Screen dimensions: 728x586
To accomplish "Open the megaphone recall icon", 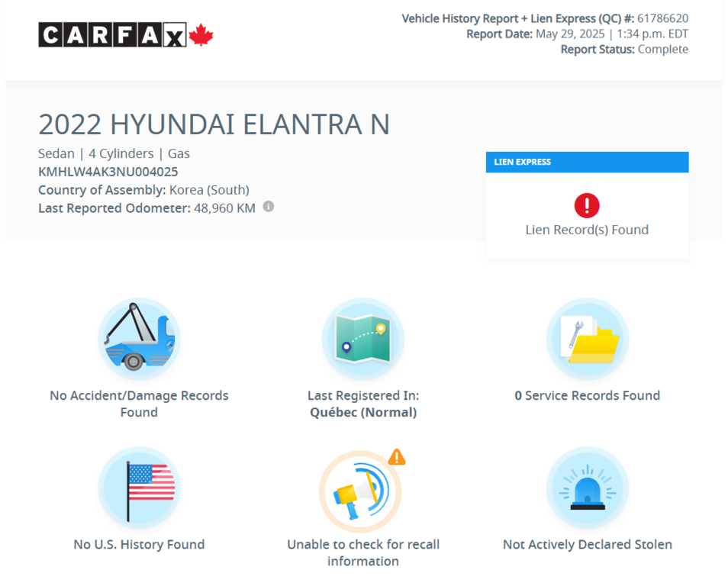I will [360, 491].
